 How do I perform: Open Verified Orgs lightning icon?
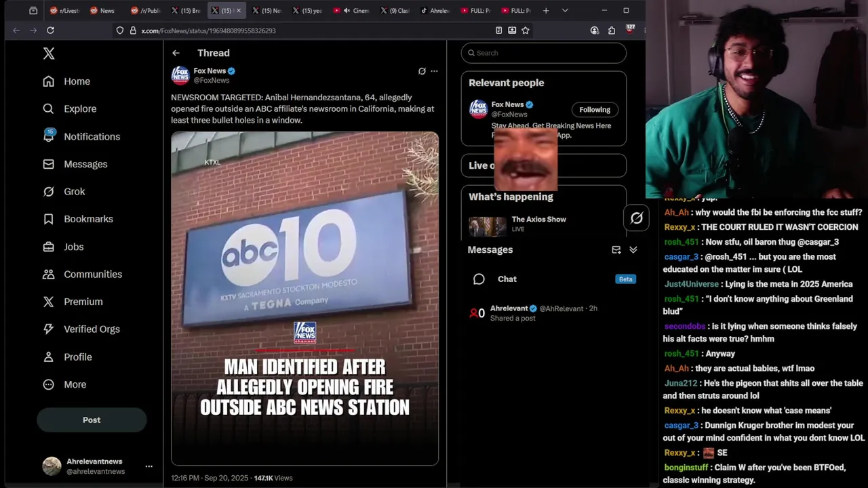[48, 329]
